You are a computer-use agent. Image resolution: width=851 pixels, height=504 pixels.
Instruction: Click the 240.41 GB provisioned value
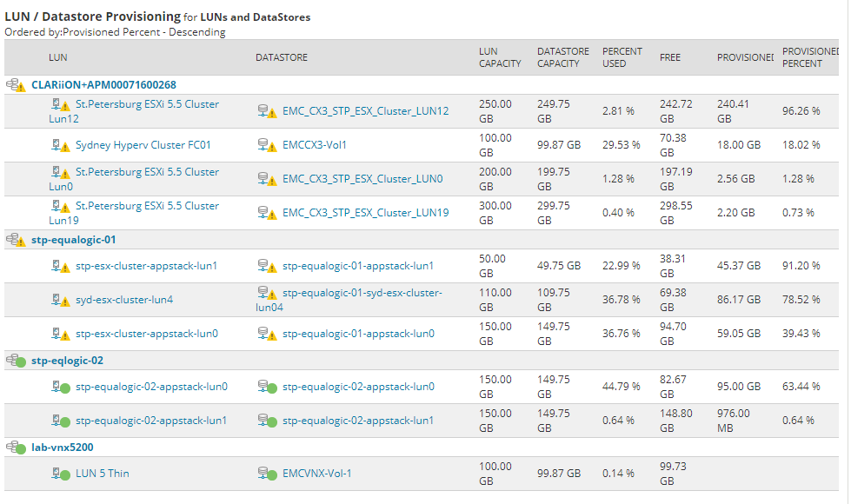(x=734, y=111)
